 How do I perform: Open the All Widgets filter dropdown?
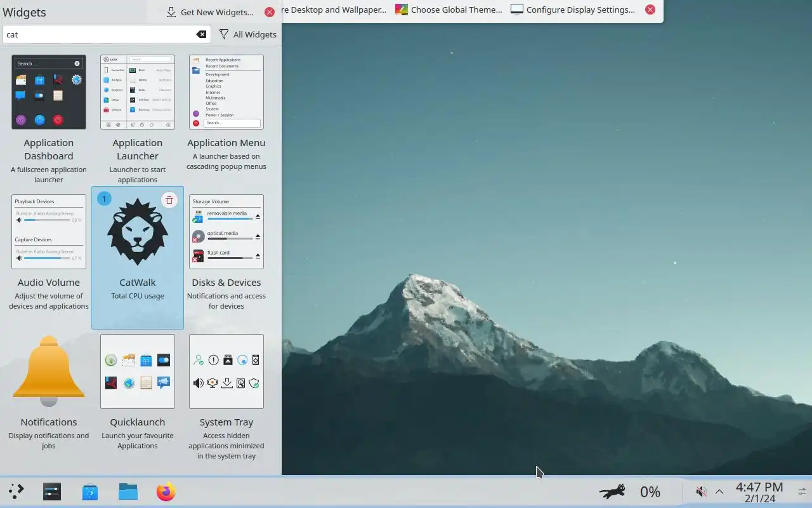[x=247, y=34]
